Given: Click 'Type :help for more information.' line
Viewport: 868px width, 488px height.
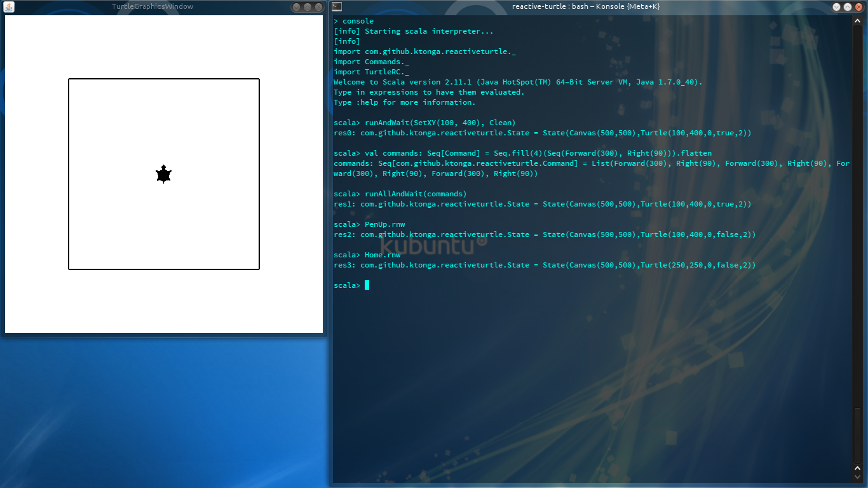Looking at the screenshot, I should tap(405, 102).
